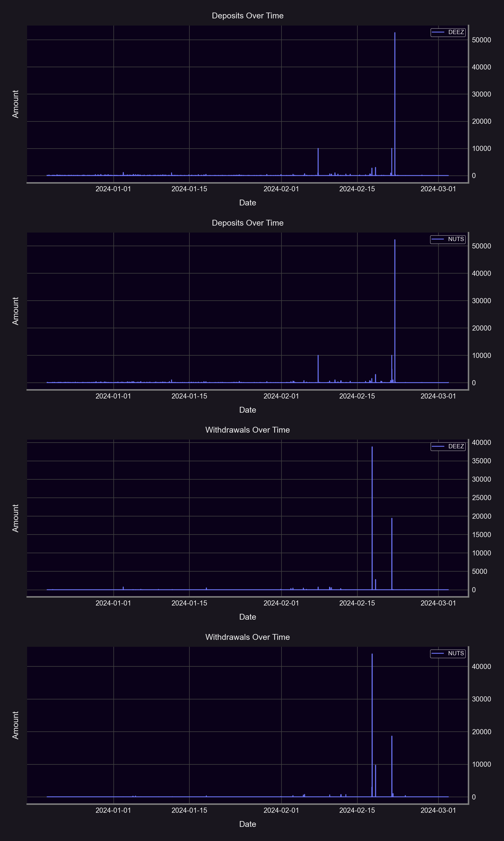Click the tallest spike peak in DEEZ deposits chart

[395, 33]
